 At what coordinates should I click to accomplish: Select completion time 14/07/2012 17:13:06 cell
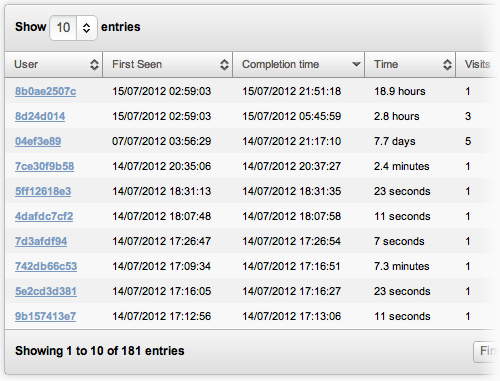pyautogui.click(x=292, y=316)
